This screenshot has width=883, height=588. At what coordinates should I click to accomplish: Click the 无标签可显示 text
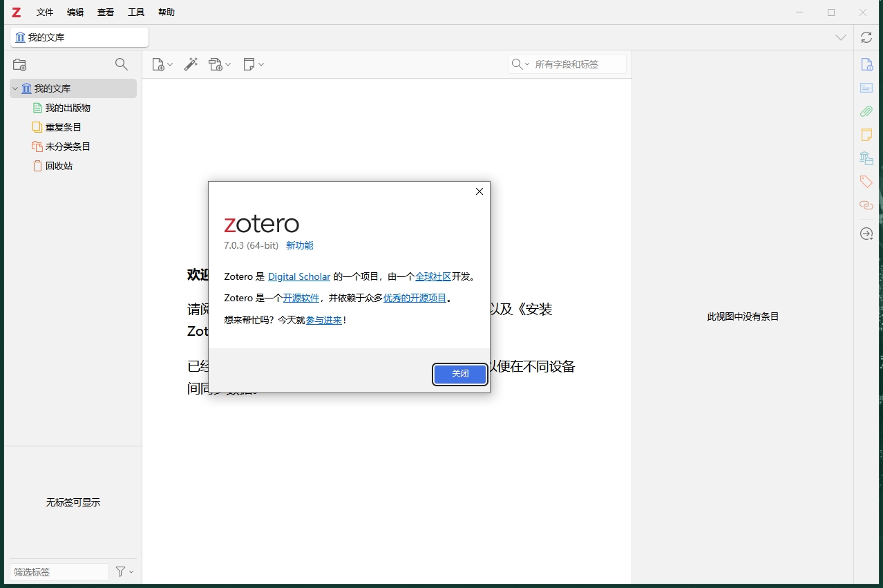pyautogui.click(x=73, y=502)
